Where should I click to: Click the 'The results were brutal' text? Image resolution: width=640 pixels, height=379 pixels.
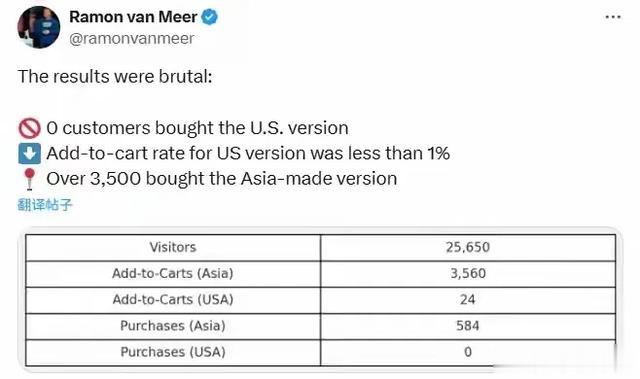115,77
